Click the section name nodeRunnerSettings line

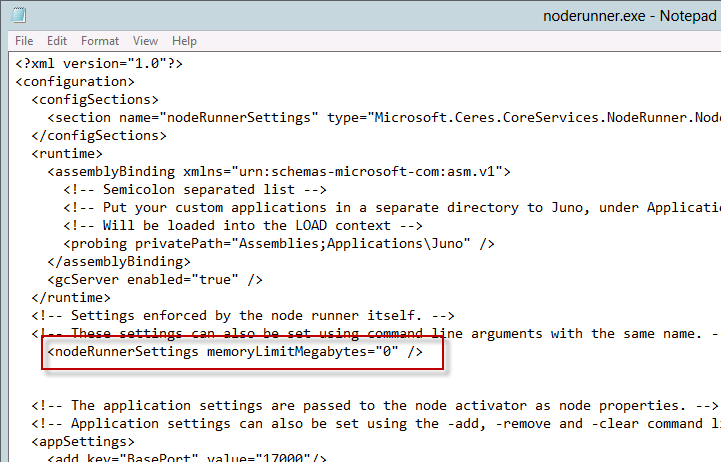point(300,117)
